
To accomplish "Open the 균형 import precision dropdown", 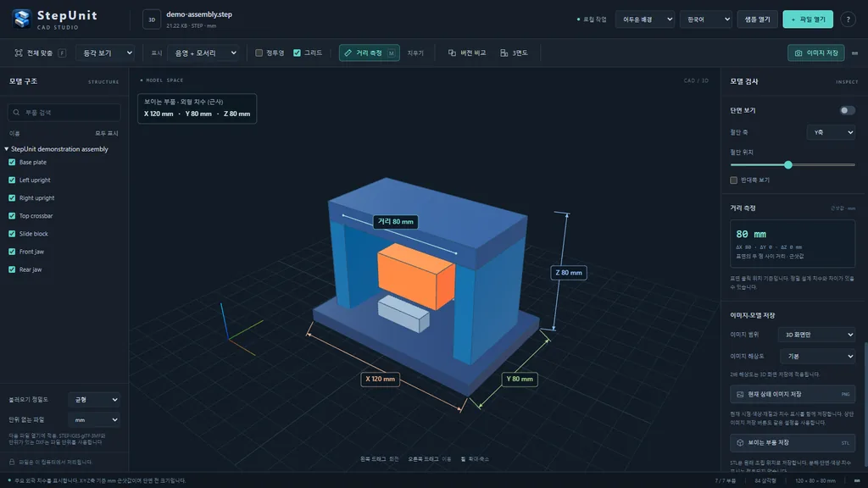I will point(94,400).
